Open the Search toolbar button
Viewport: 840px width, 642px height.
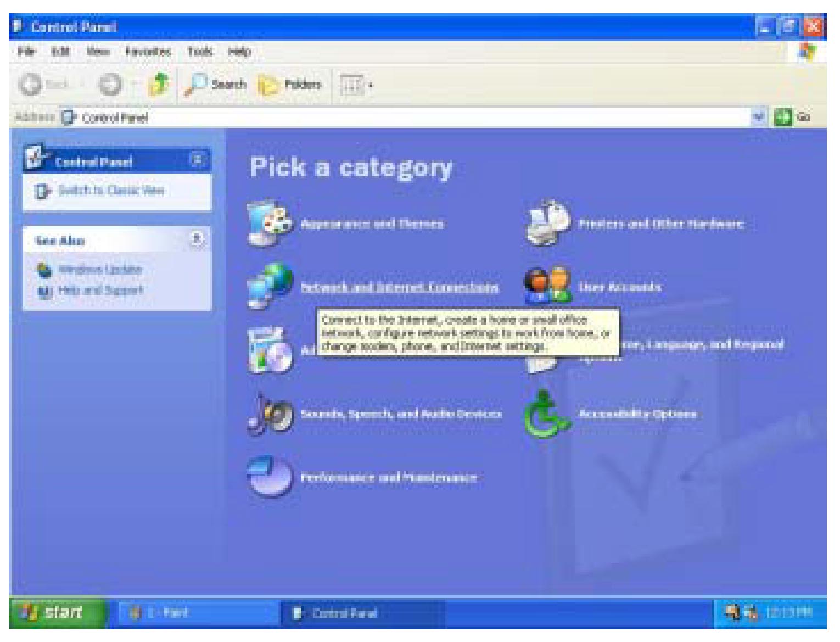215,85
